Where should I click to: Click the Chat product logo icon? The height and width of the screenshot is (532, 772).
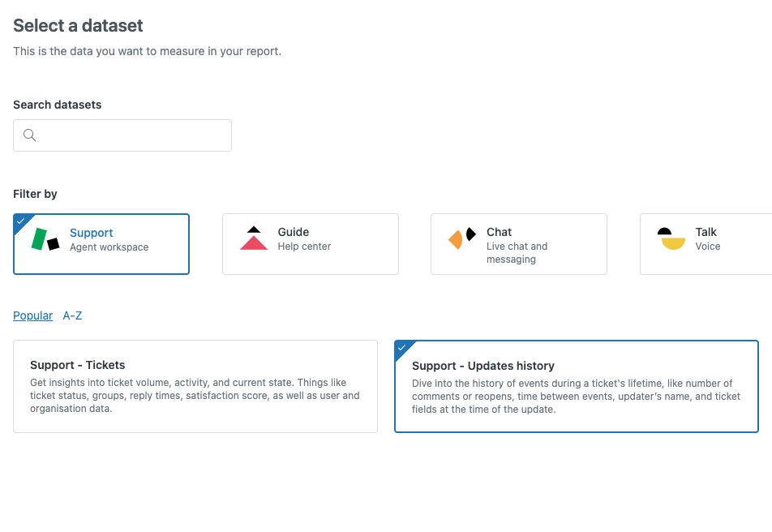tap(462, 238)
